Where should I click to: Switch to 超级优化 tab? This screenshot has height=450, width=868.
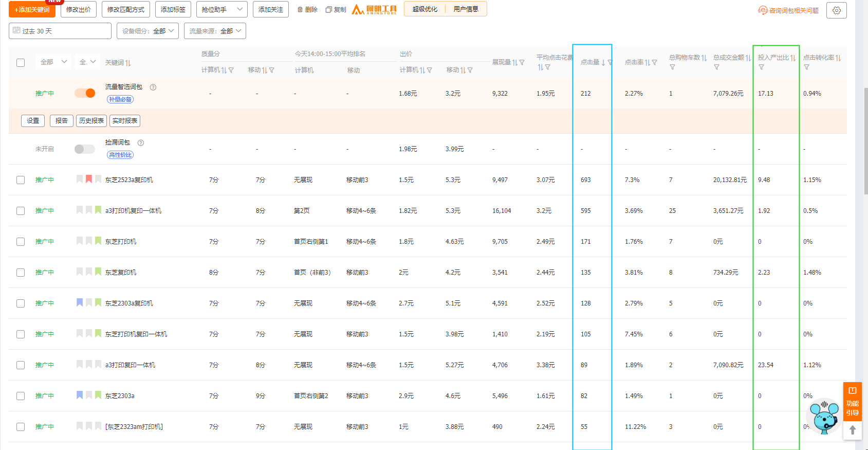coord(425,9)
